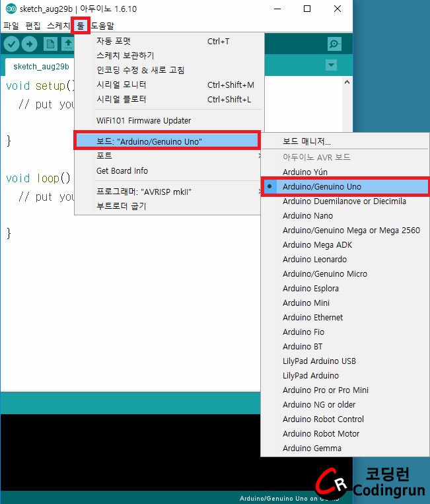Minimize the Arduino window
The image size is (430, 504).
pyautogui.click(x=277, y=9)
